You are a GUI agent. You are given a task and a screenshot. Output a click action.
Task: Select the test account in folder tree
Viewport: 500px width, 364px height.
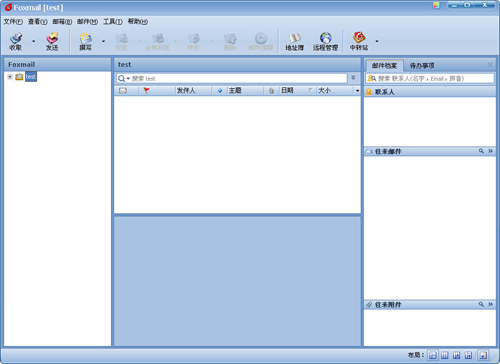point(31,77)
